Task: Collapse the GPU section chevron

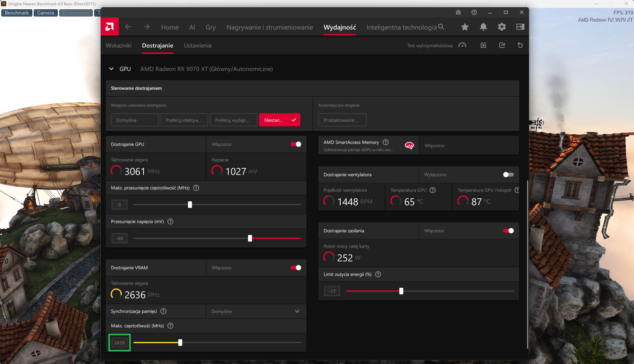Action: (111, 69)
